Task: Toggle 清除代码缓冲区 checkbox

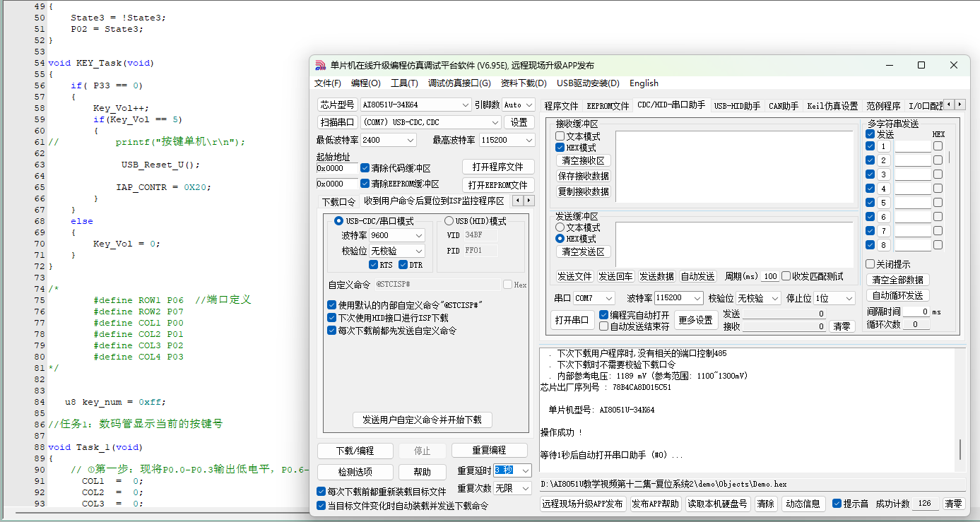Action: [365, 168]
